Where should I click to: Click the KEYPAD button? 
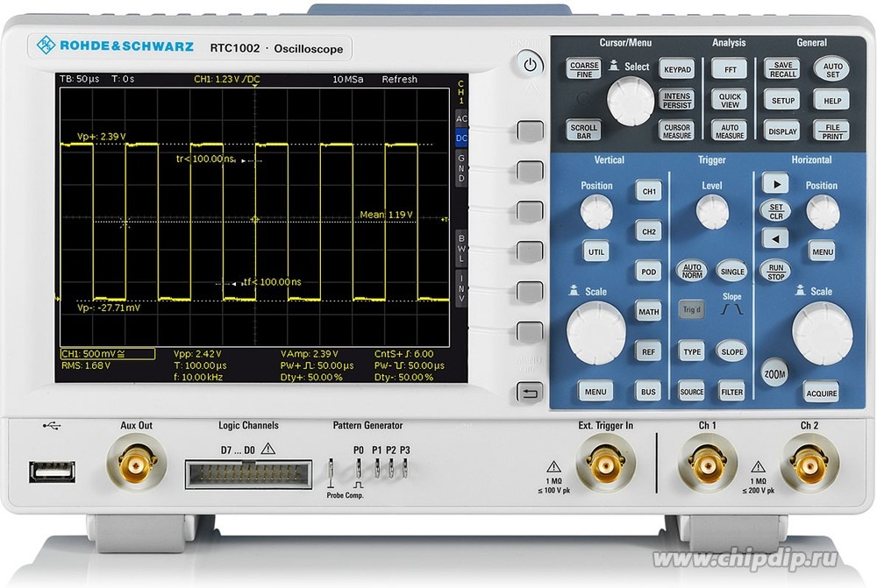click(x=677, y=69)
